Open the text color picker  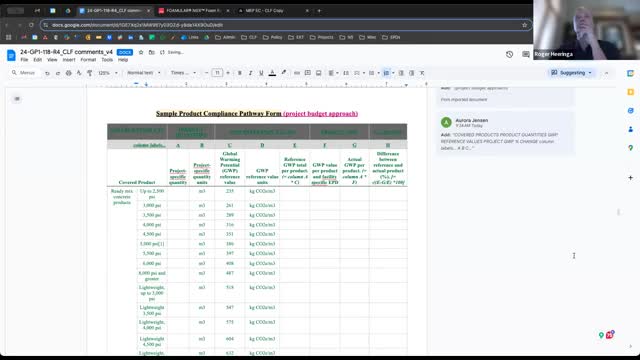click(x=272, y=73)
